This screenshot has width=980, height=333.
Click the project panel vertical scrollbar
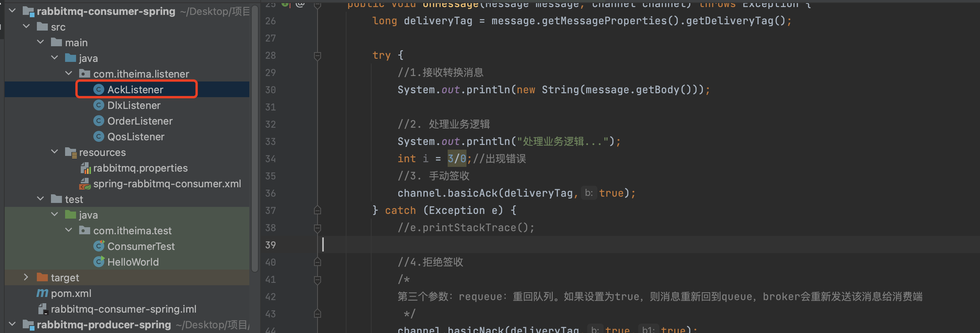255,137
